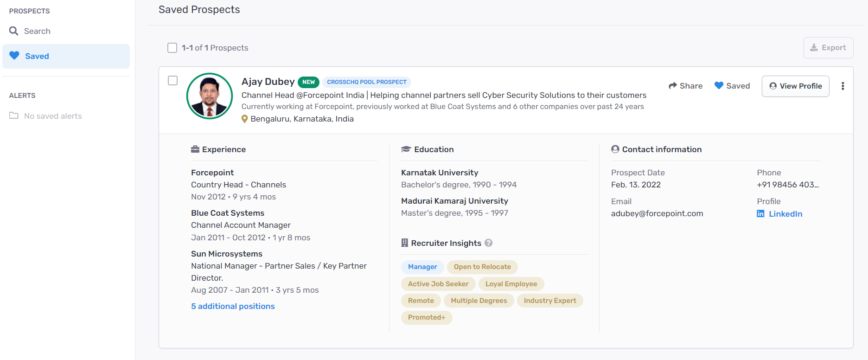Click the prospect date Feb. 13. 2022
868x360 pixels.
click(636, 185)
